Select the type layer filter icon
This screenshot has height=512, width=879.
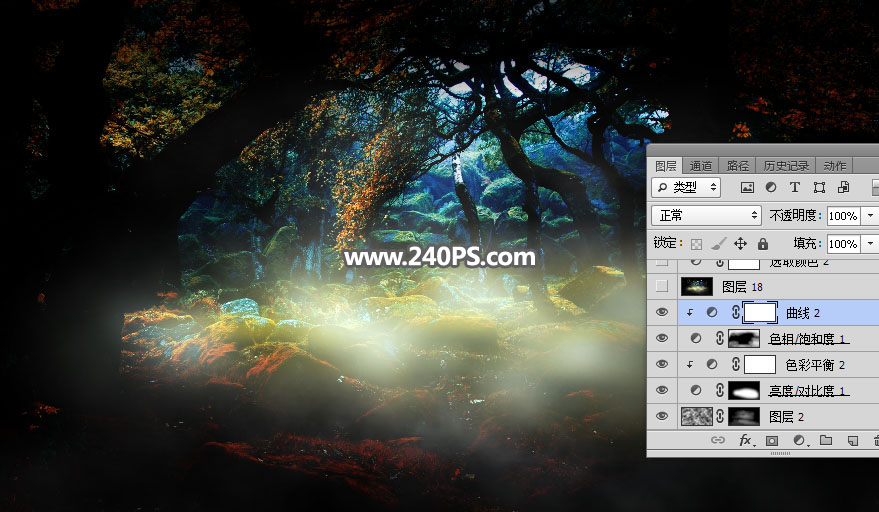794,187
